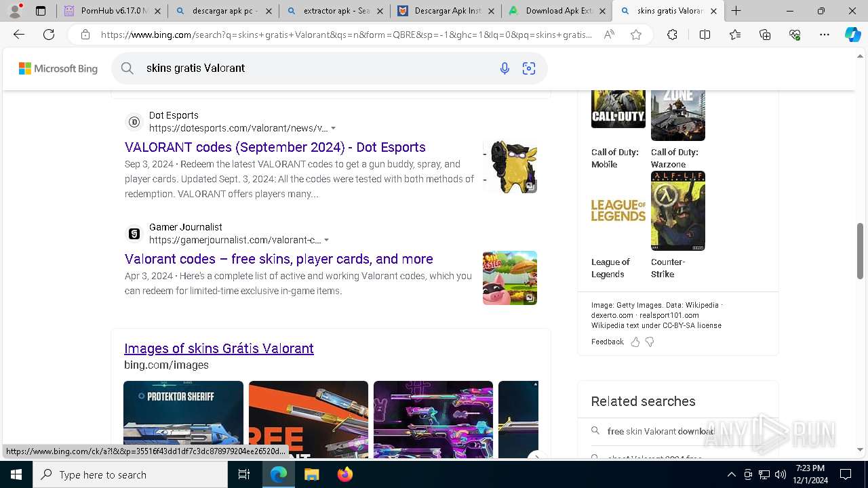Open Edge Settings and more menu

pyautogui.click(x=825, y=35)
